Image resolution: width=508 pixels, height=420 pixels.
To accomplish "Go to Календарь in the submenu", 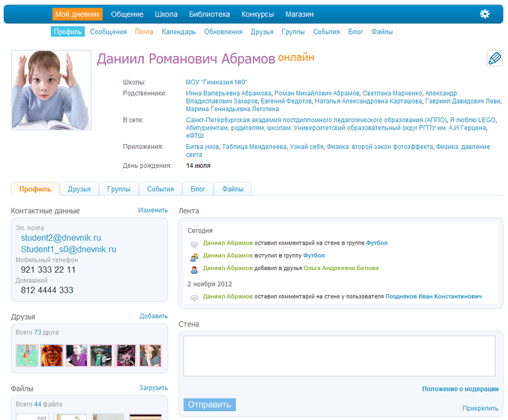I will point(178,32).
